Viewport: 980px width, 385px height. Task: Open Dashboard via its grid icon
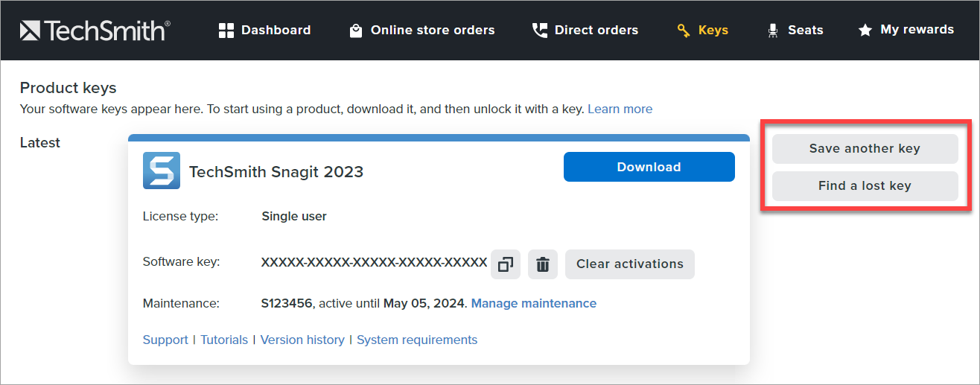[x=226, y=31]
